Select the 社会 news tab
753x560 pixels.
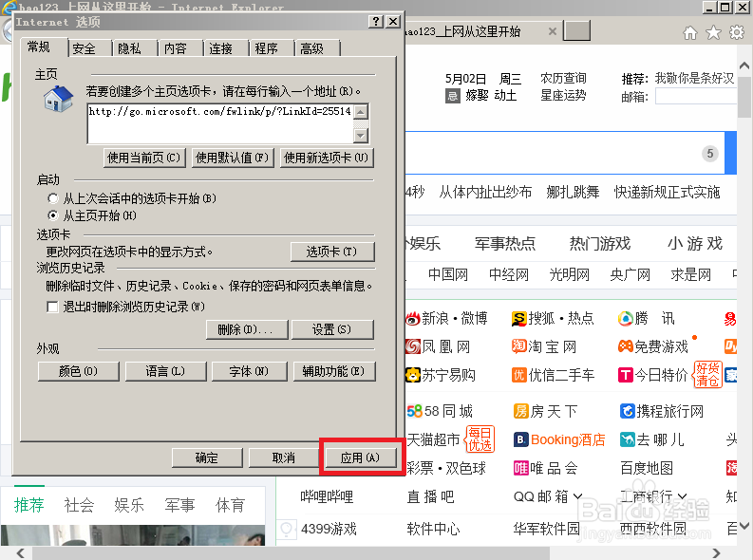point(79,505)
